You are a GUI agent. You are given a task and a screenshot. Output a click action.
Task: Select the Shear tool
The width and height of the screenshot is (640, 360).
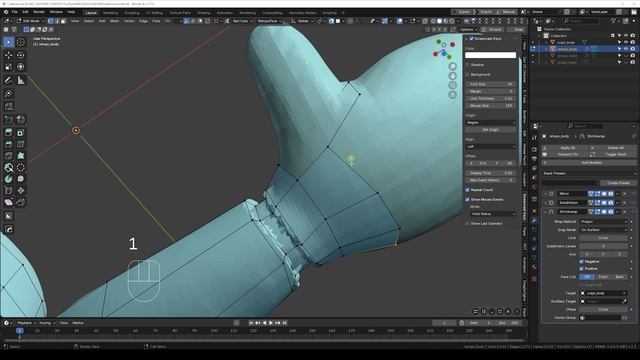[x=9, y=202]
